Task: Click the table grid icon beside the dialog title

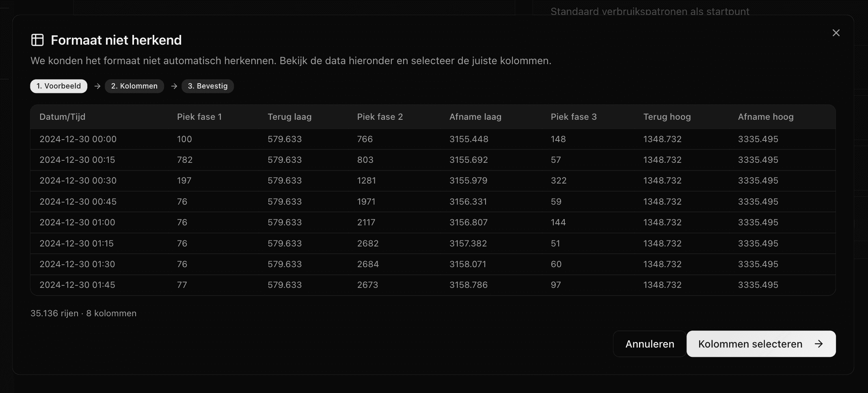Action: point(38,40)
